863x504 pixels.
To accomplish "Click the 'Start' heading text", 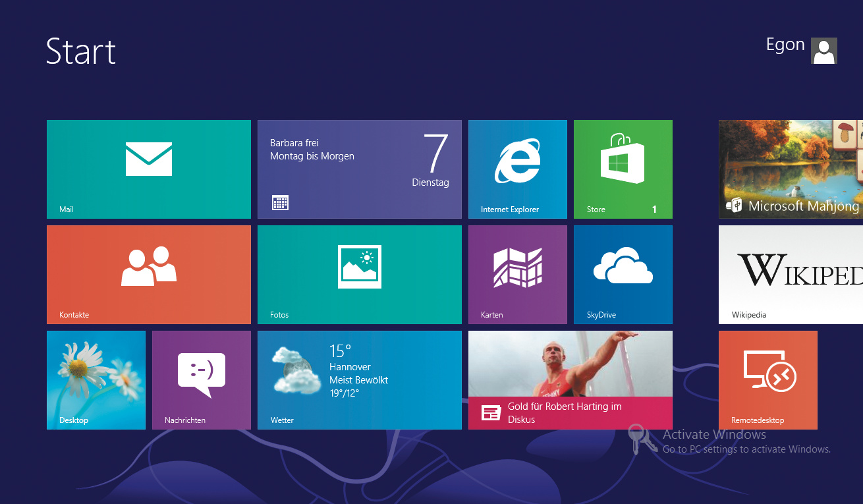I will pos(81,51).
